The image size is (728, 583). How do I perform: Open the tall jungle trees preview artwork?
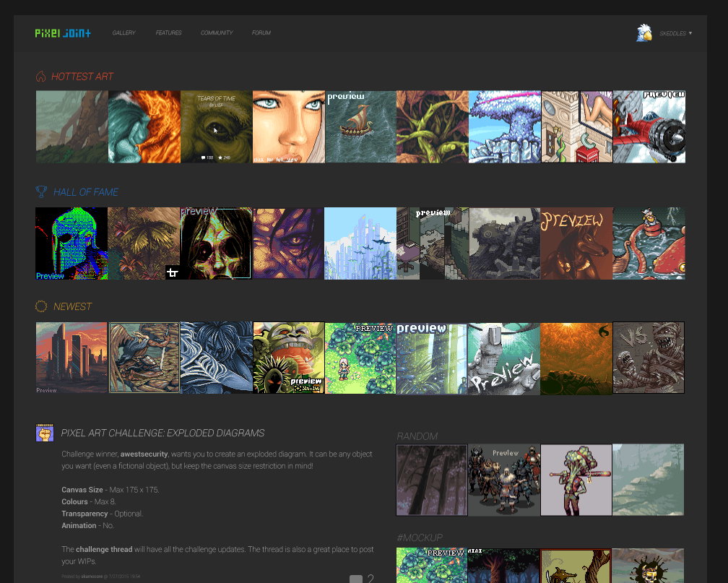click(432, 358)
